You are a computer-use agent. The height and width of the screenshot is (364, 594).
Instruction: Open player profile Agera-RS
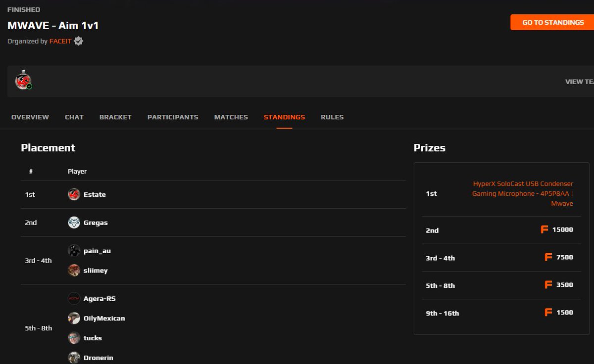click(99, 299)
